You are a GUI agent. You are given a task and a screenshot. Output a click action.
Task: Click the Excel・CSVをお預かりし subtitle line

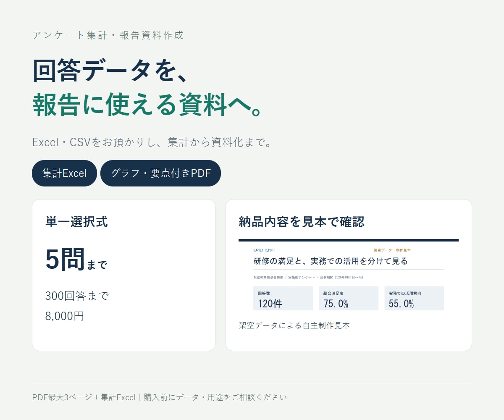coord(152,142)
